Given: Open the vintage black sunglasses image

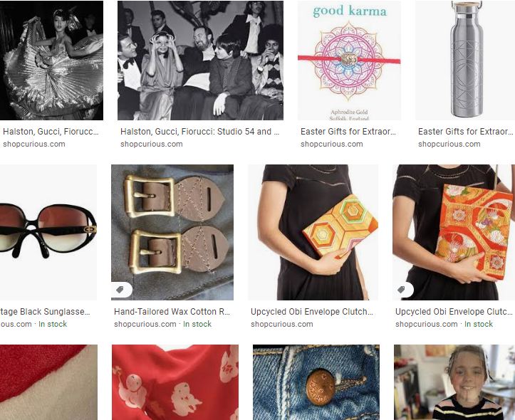Looking at the screenshot, I should (48, 232).
